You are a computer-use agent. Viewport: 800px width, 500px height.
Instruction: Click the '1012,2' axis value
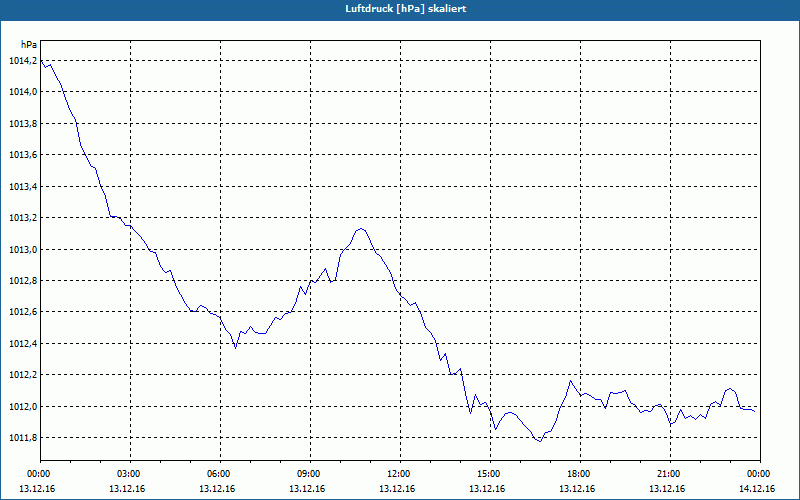(x=23, y=375)
